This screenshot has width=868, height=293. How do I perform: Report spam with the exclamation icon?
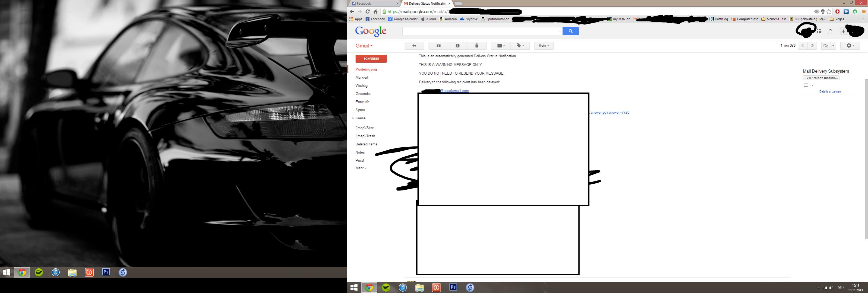click(457, 46)
